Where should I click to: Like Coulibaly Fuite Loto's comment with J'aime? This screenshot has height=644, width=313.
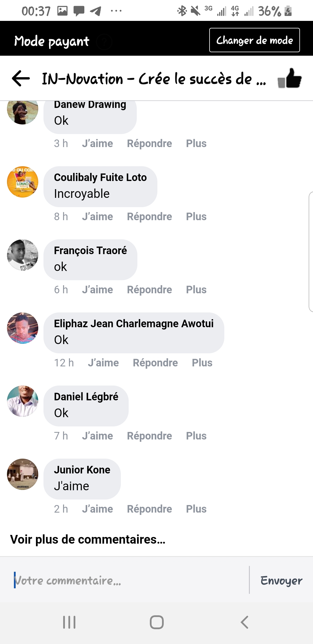point(97,216)
